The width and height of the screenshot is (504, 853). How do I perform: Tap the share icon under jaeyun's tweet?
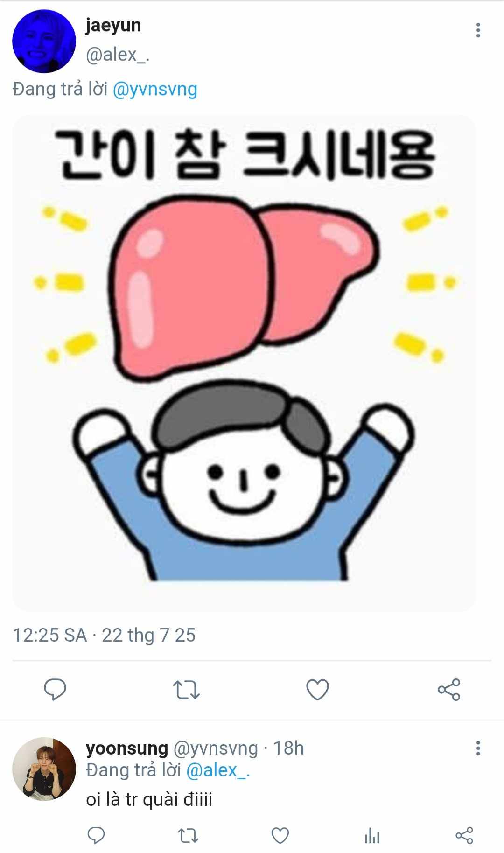click(449, 689)
